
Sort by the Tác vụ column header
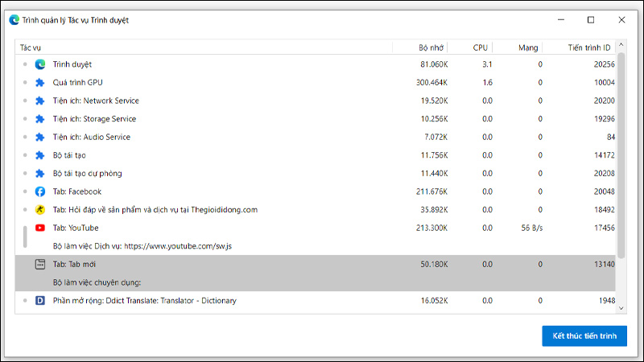[204, 47]
